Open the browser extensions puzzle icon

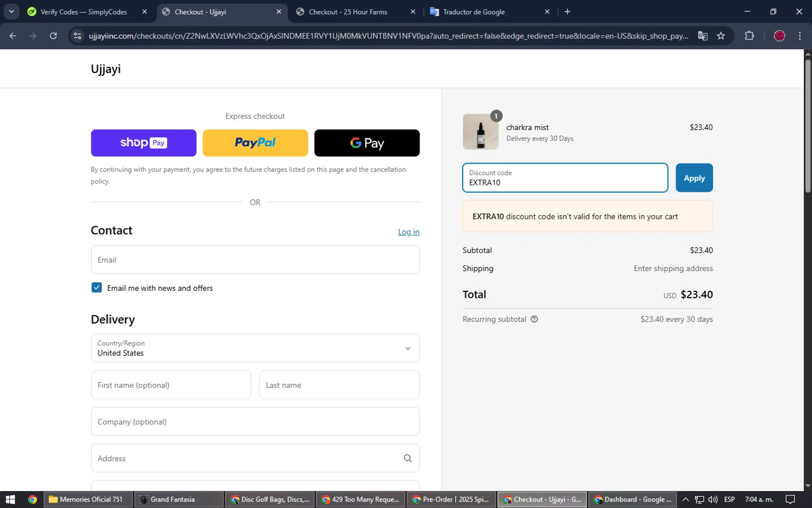pyautogui.click(x=749, y=36)
